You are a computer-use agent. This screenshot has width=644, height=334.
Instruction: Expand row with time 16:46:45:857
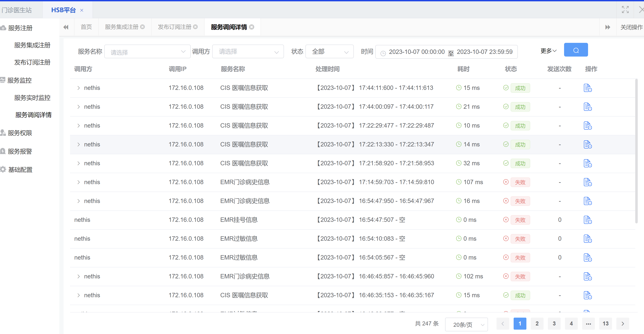pos(78,276)
